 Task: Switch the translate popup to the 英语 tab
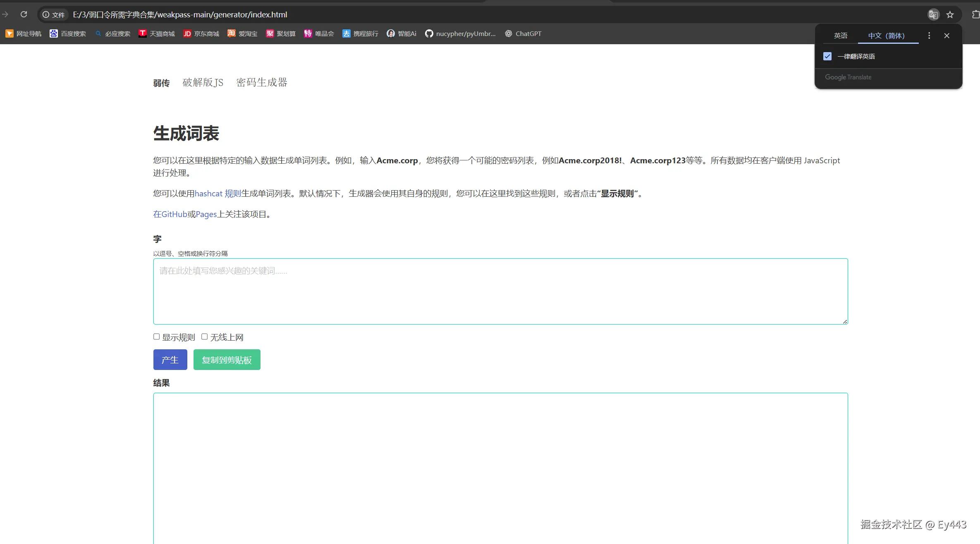(x=840, y=36)
